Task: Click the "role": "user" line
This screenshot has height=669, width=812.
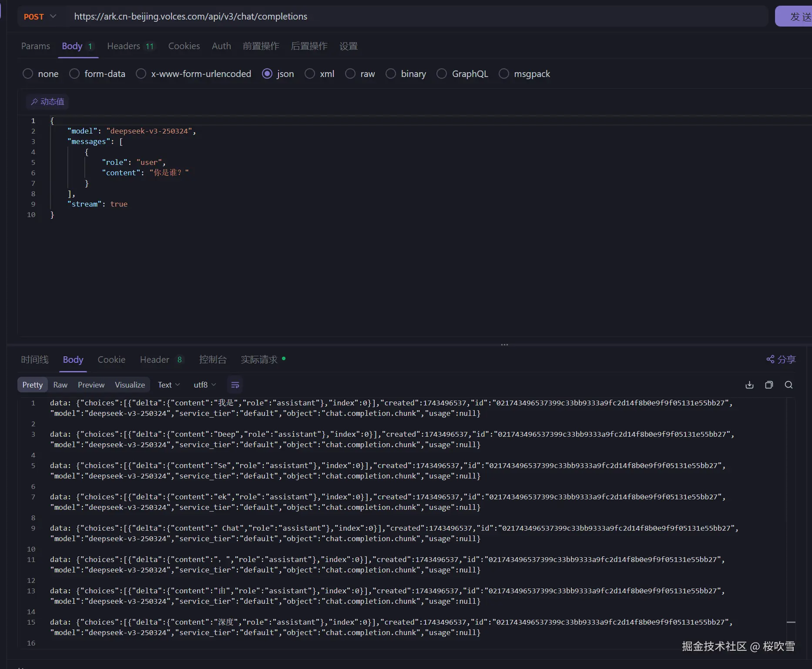Action: [134, 162]
